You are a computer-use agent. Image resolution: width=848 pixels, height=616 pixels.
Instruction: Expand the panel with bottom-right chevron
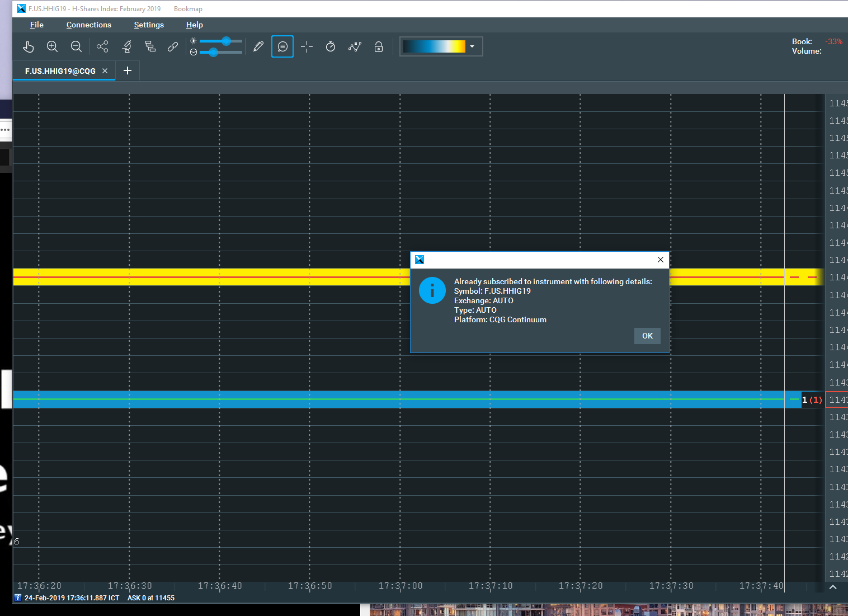(x=833, y=587)
